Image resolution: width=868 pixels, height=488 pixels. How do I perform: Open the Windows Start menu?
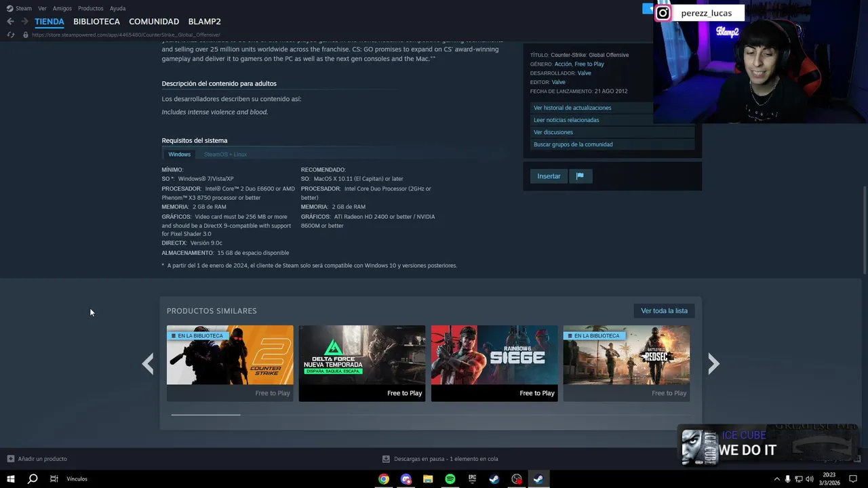[10, 479]
